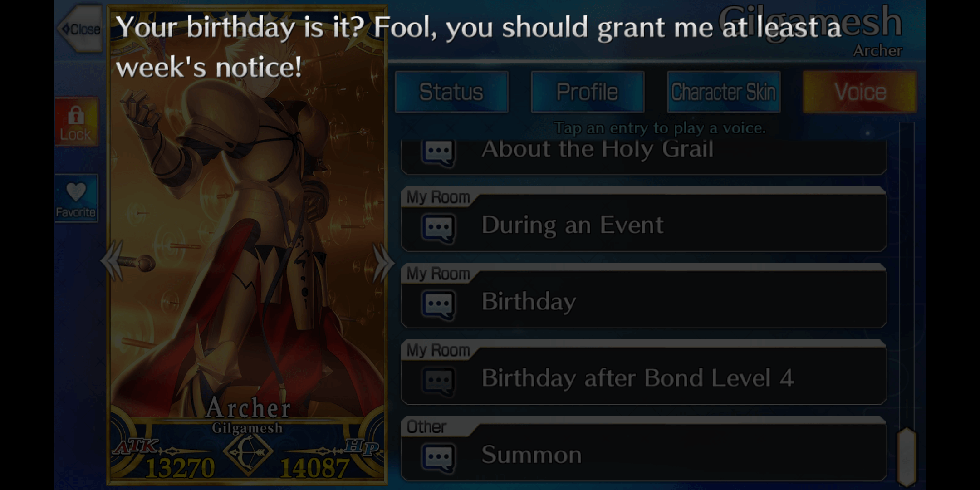Click the Close back button
The image size is (980, 490).
click(80, 29)
